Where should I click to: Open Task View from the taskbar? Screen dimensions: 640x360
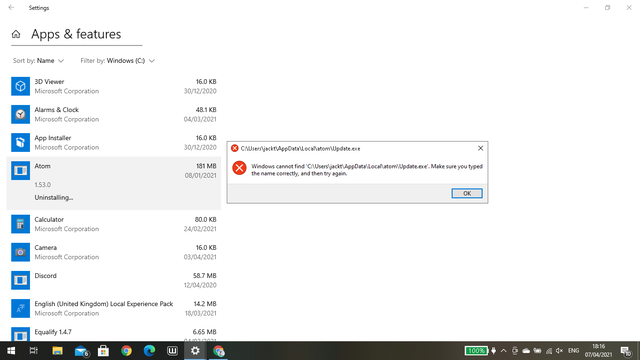pos(34,351)
